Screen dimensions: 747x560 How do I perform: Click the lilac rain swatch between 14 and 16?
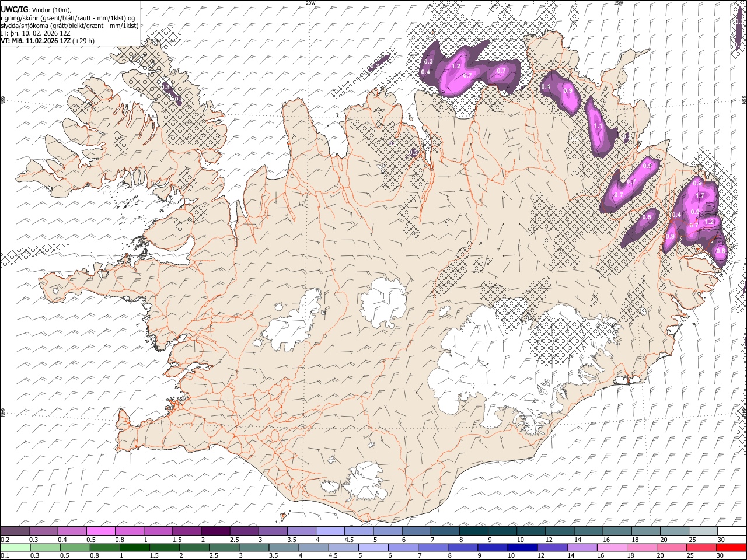582,547
